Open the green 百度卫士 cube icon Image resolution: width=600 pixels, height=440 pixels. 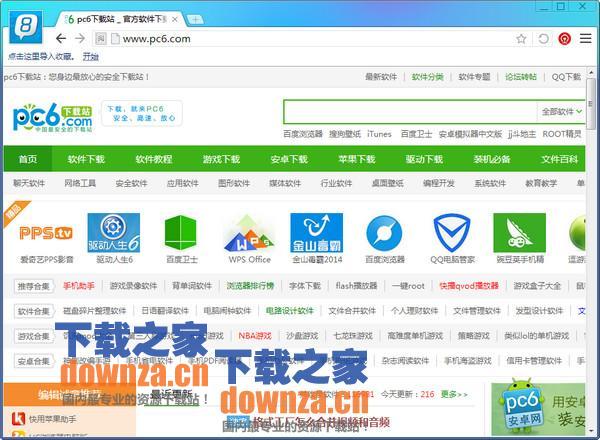[181, 233]
